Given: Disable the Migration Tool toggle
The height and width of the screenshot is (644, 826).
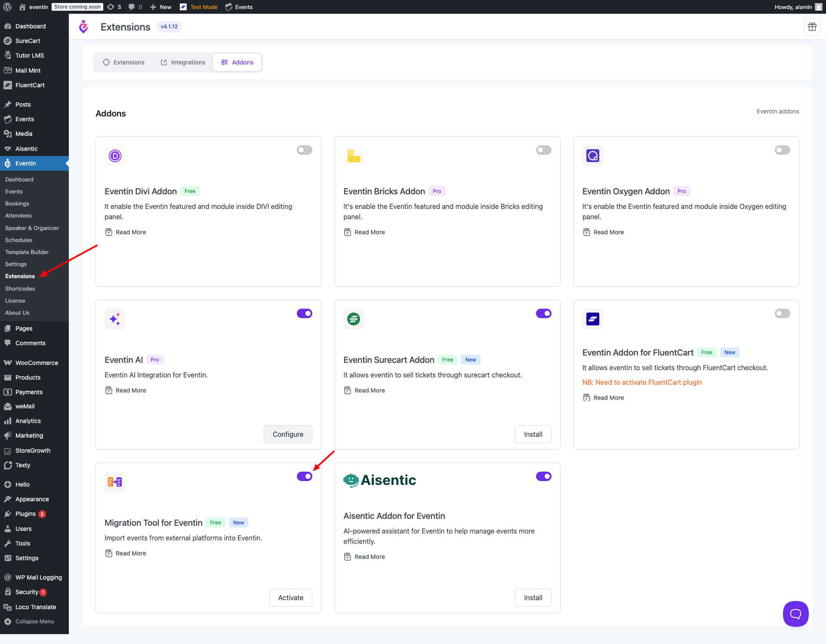Looking at the screenshot, I should (305, 476).
